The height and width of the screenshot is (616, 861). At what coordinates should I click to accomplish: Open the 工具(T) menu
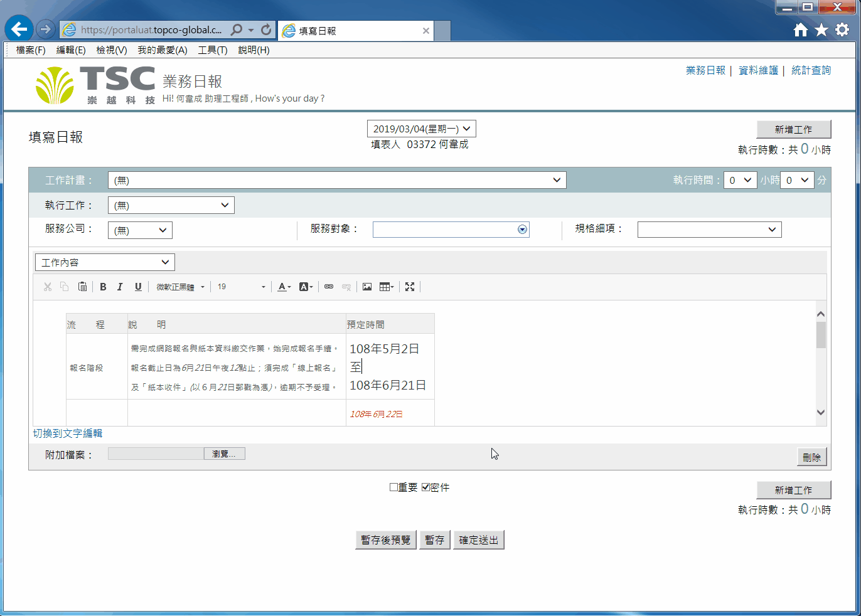213,50
